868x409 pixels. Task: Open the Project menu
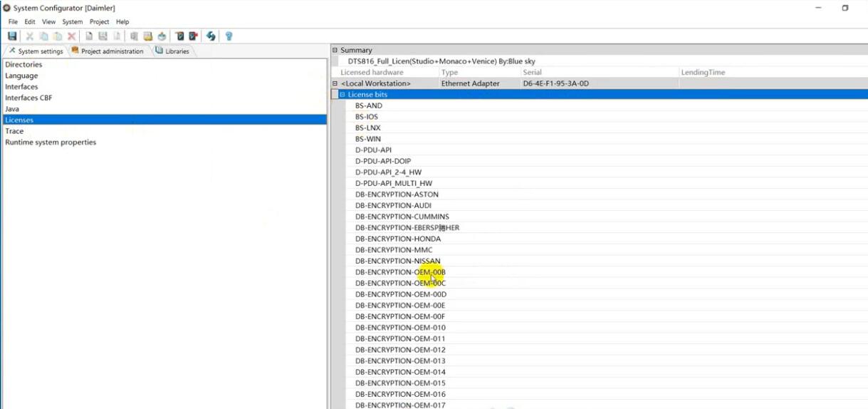[100, 22]
